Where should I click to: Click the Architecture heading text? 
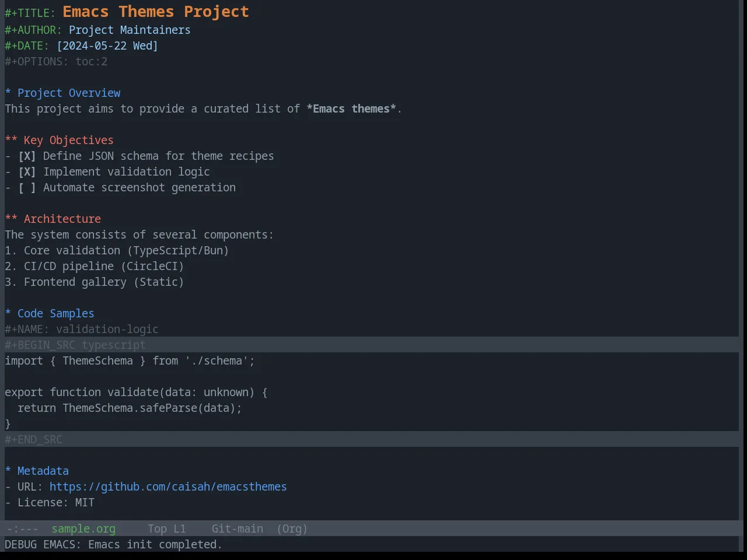point(62,219)
